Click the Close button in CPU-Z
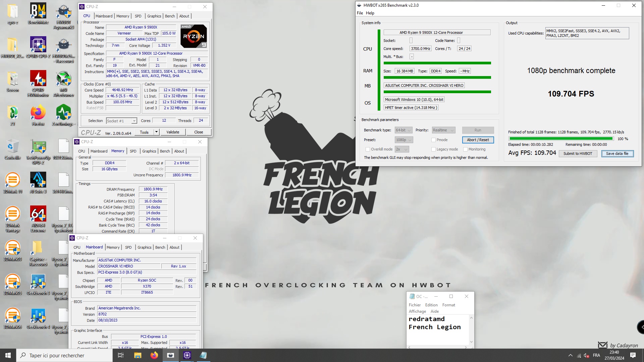 click(x=199, y=132)
